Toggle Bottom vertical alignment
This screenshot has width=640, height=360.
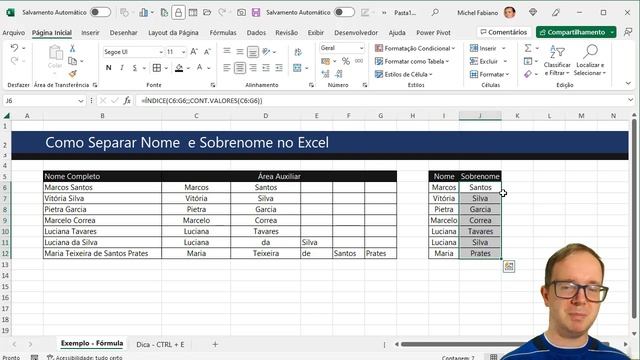(x=253, y=51)
